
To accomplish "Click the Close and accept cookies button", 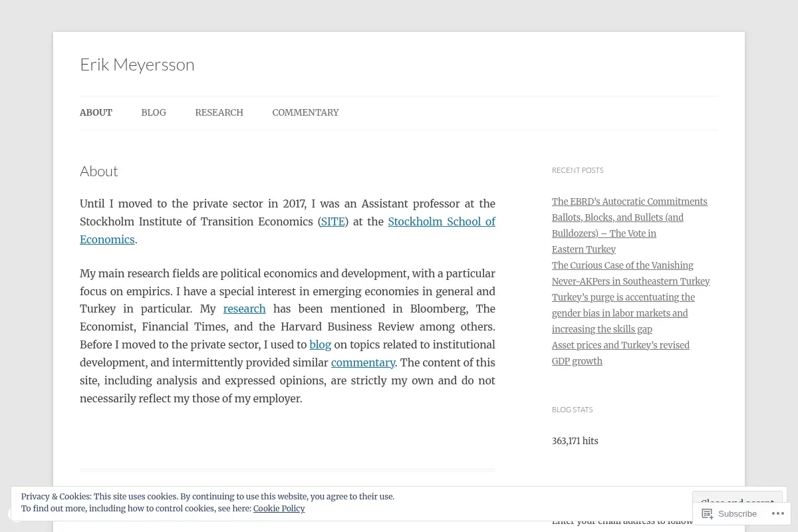I will point(737,499).
